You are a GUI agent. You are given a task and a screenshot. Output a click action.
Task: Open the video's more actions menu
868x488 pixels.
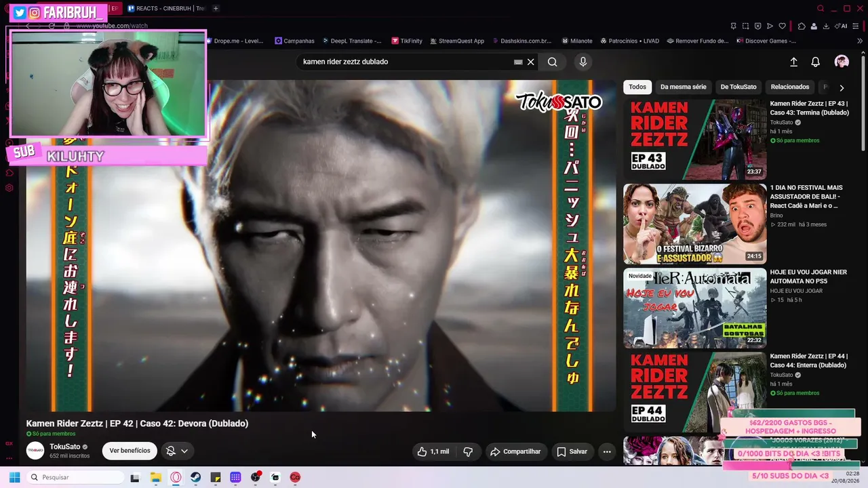607,451
